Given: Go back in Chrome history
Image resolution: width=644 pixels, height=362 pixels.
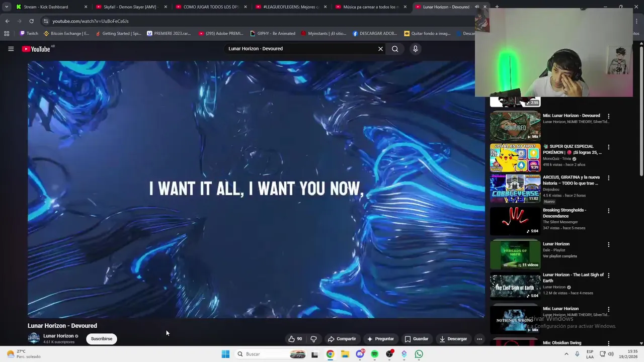Looking at the screenshot, I should 7,21.
